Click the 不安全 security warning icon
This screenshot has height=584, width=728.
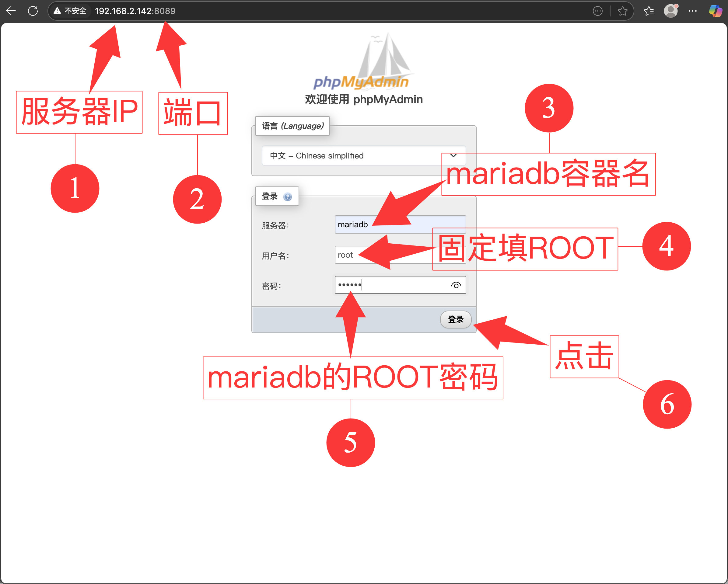pyautogui.click(x=58, y=11)
